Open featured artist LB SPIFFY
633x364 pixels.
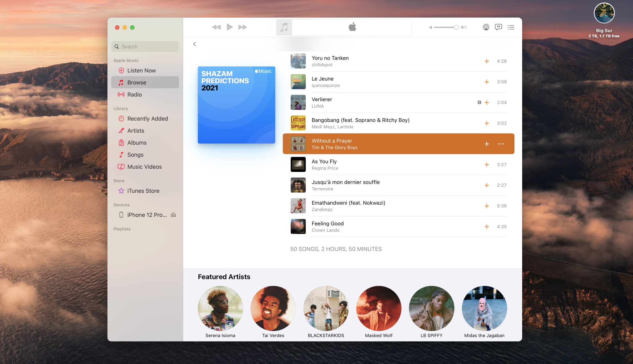pos(431,308)
